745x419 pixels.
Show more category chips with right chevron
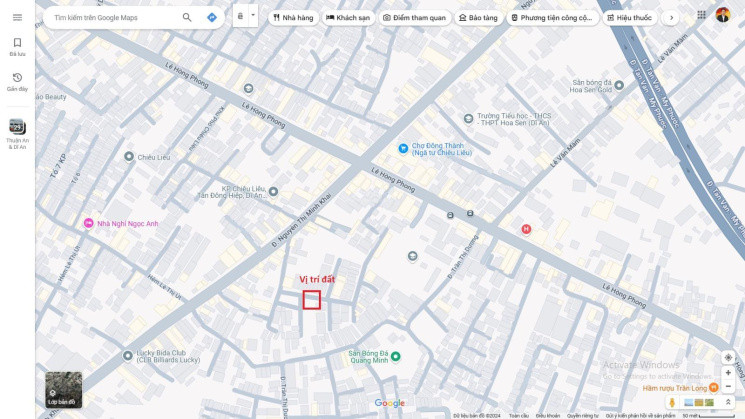(x=671, y=18)
